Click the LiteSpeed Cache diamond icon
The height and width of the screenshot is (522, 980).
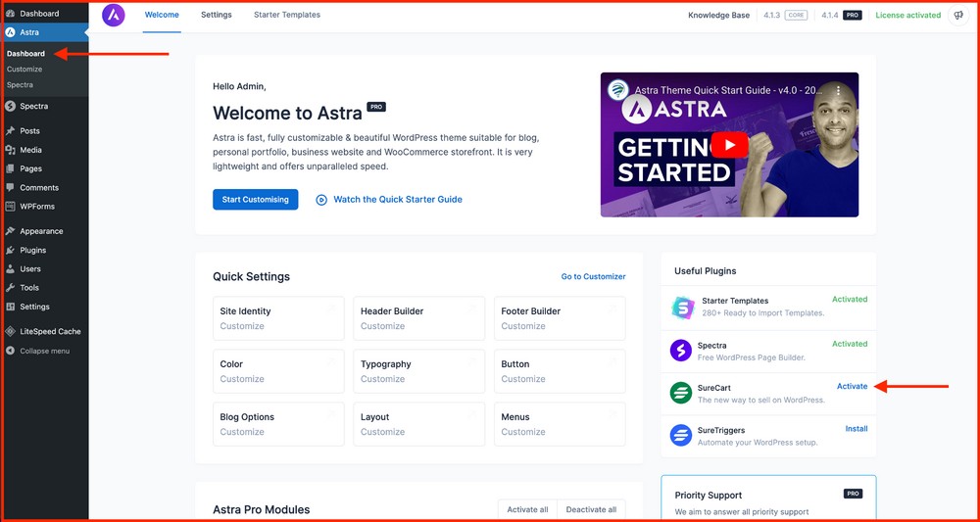(x=10, y=332)
